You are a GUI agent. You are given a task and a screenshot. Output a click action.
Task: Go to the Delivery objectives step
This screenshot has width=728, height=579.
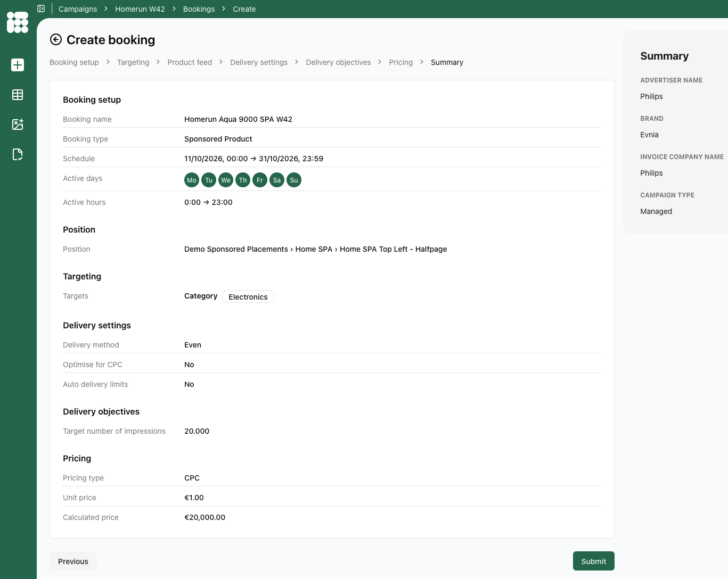338,62
